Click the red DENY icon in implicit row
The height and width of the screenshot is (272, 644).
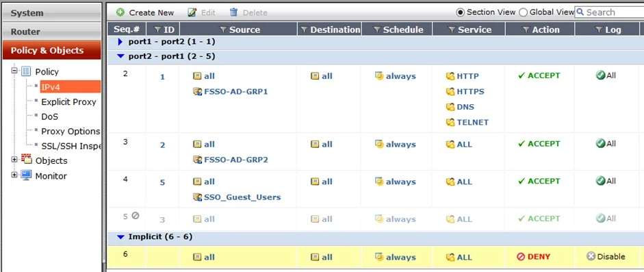coord(521,257)
